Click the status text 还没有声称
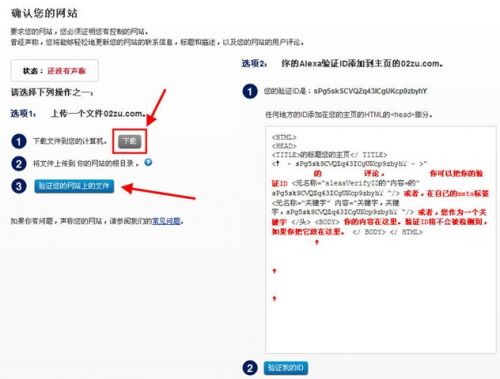Screen dimensions: 500x379 pos(66,71)
